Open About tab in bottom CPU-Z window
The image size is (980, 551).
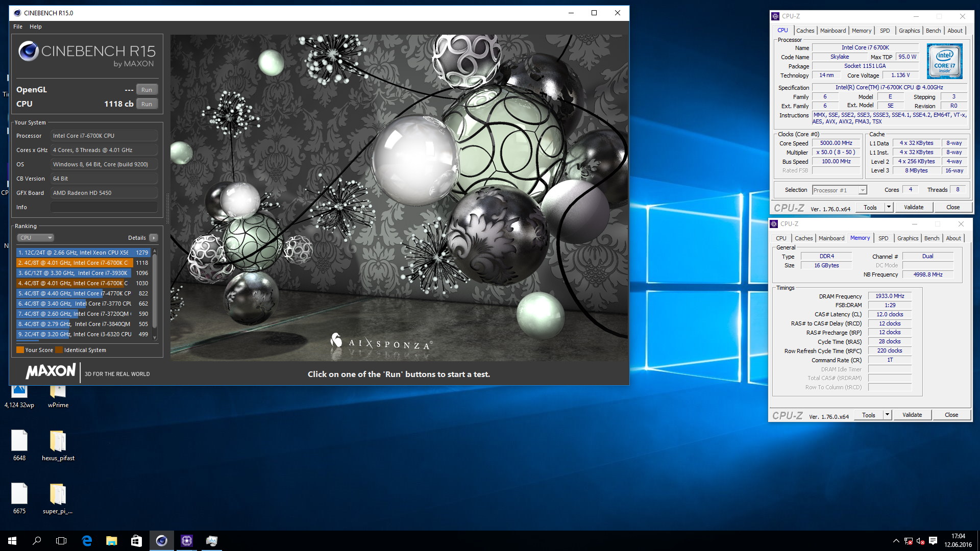click(x=953, y=238)
